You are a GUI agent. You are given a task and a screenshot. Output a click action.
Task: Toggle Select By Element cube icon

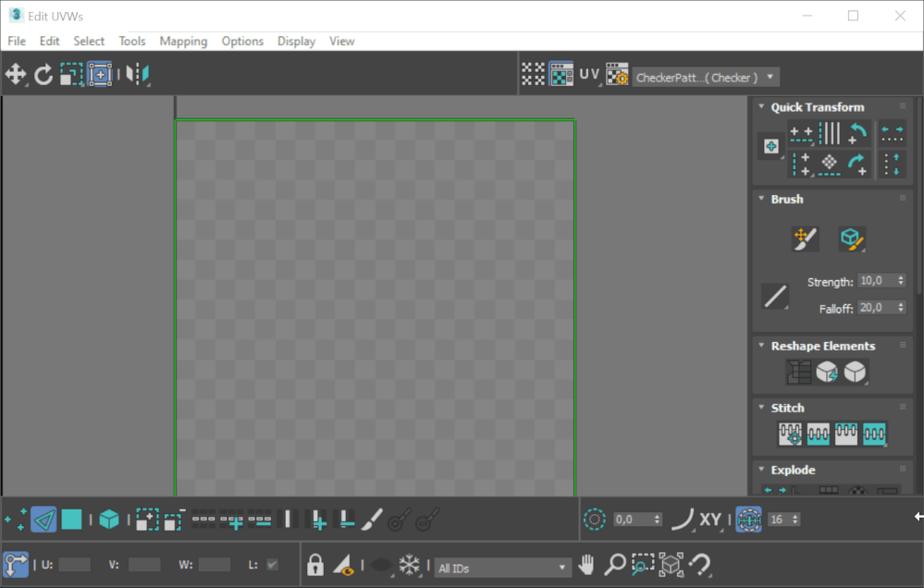[109, 519]
